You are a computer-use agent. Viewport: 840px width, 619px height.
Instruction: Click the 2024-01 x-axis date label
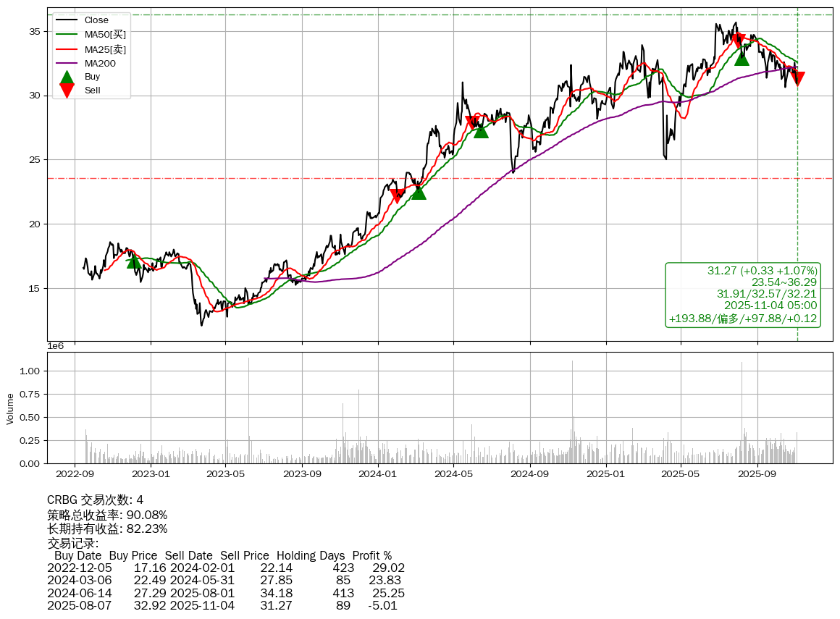tap(377, 475)
